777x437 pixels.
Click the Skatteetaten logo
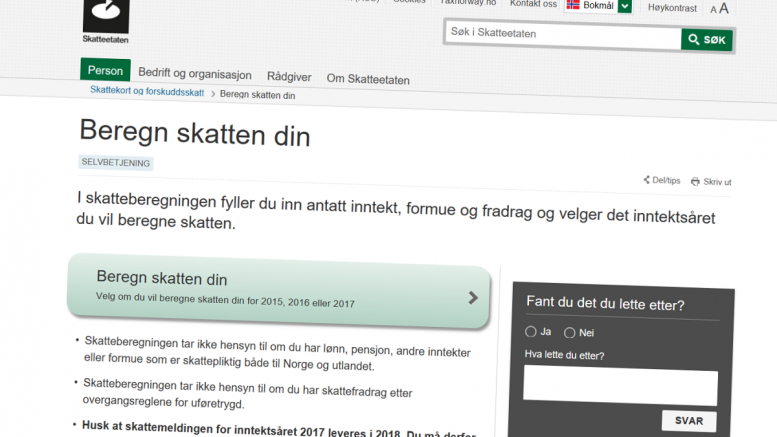pos(106,22)
